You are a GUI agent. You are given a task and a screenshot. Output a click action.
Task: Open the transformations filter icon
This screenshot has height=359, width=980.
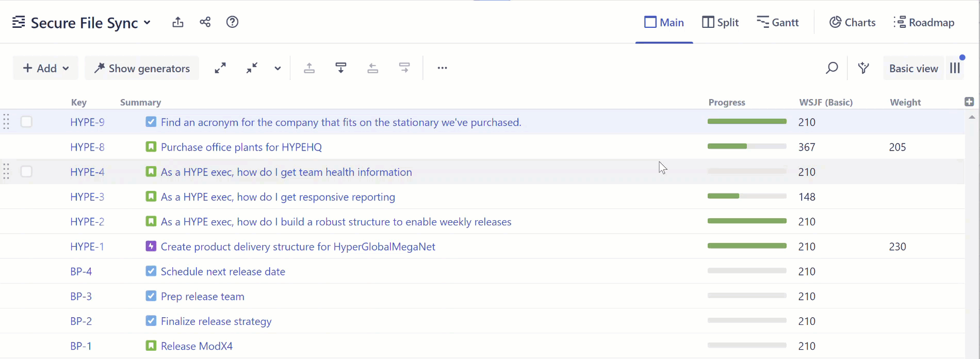[x=863, y=68]
